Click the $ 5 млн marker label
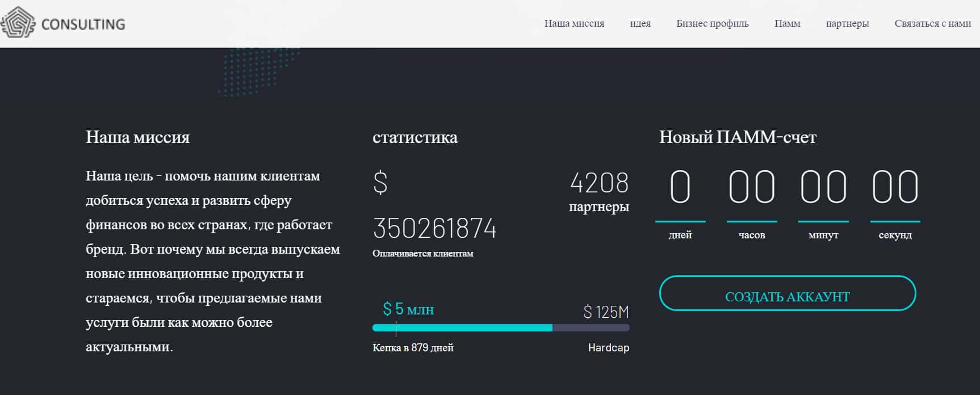 click(408, 309)
